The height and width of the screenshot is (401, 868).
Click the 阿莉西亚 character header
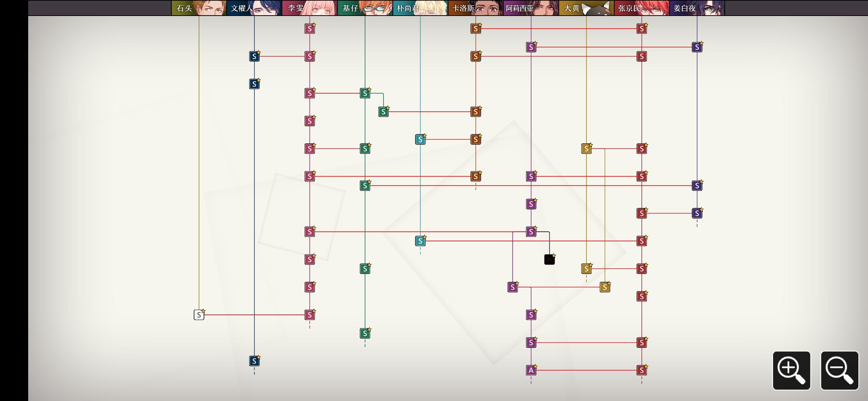(x=531, y=8)
